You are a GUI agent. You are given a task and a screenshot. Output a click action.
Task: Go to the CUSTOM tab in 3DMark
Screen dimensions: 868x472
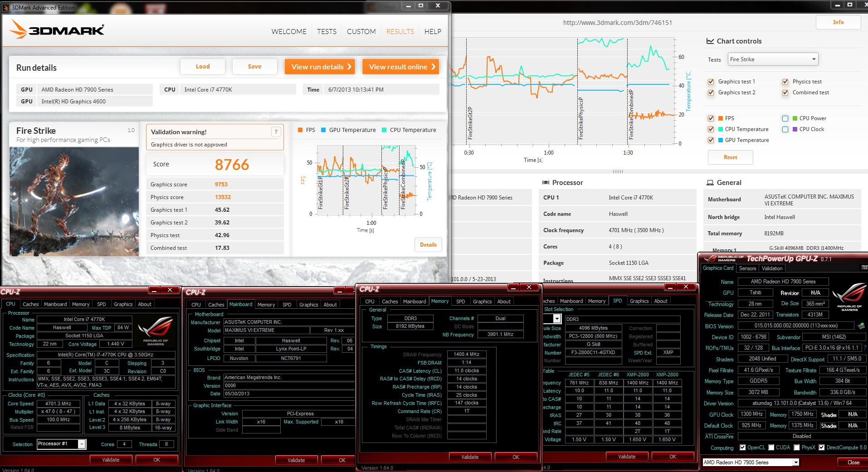pos(361,31)
